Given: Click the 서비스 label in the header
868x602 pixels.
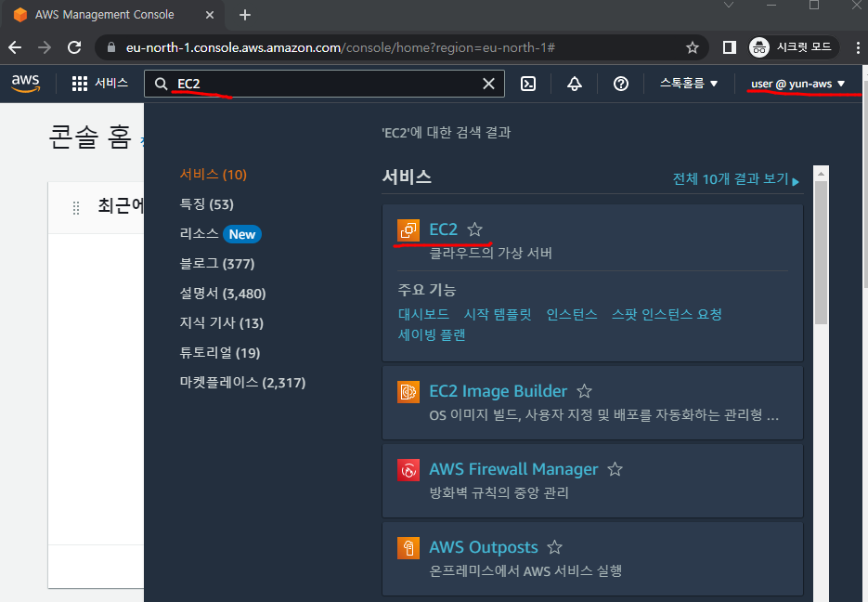Looking at the screenshot, I should pyautogui.click(x=111, y=83).
